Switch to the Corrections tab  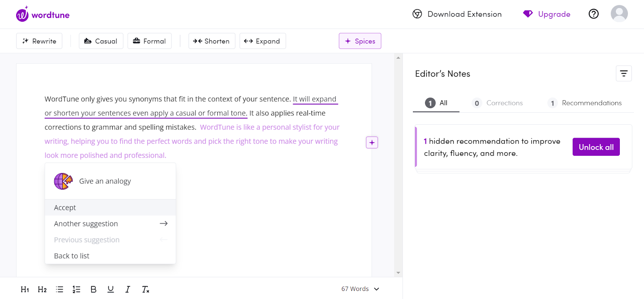[497, 103]
